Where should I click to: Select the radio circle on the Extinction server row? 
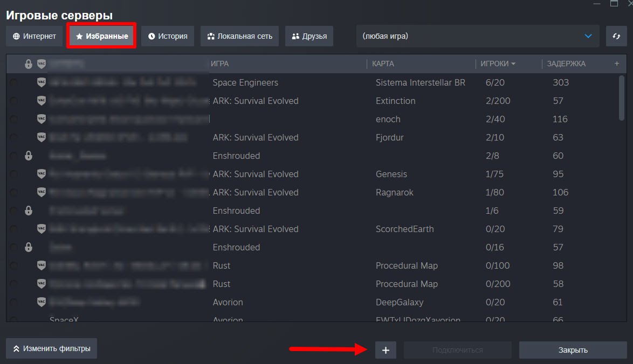pos(13,101)
